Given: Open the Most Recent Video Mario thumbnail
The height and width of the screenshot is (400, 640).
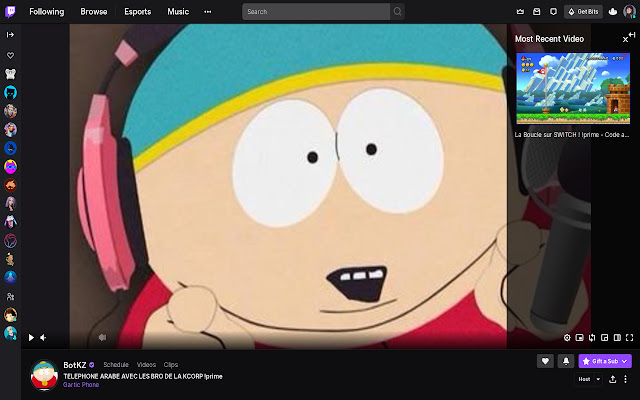Looking at the screenshot, I should click(x=573, y=88).
